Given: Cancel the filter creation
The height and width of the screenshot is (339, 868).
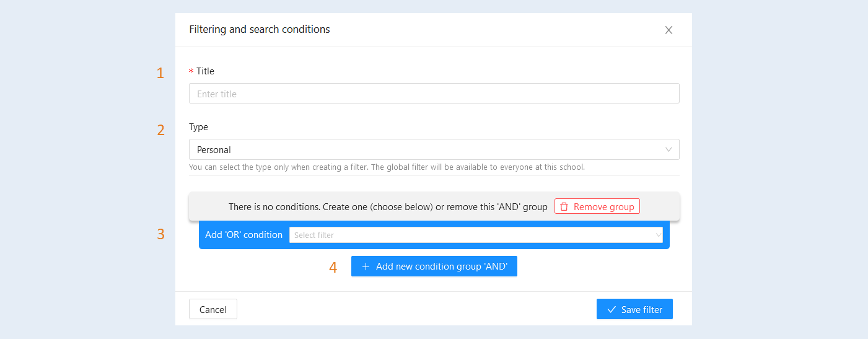Looking at the screenshot, I should coord(213,309).
